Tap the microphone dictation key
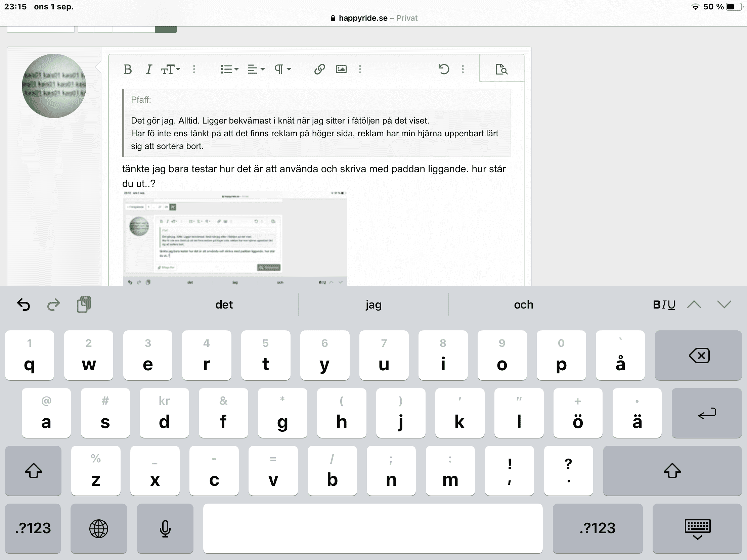 pos(165,528)
